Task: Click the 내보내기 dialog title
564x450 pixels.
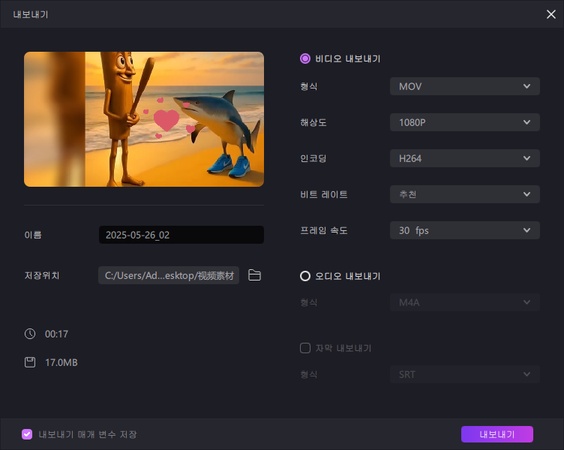Action: [31, 14]
